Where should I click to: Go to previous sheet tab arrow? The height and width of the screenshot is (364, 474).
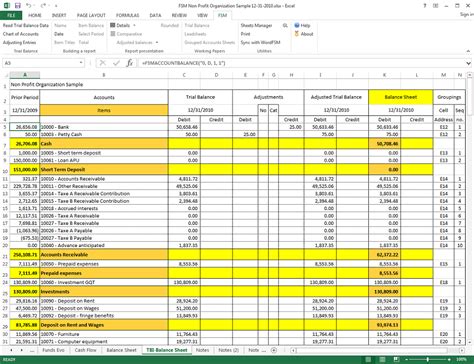pos(11,350)
